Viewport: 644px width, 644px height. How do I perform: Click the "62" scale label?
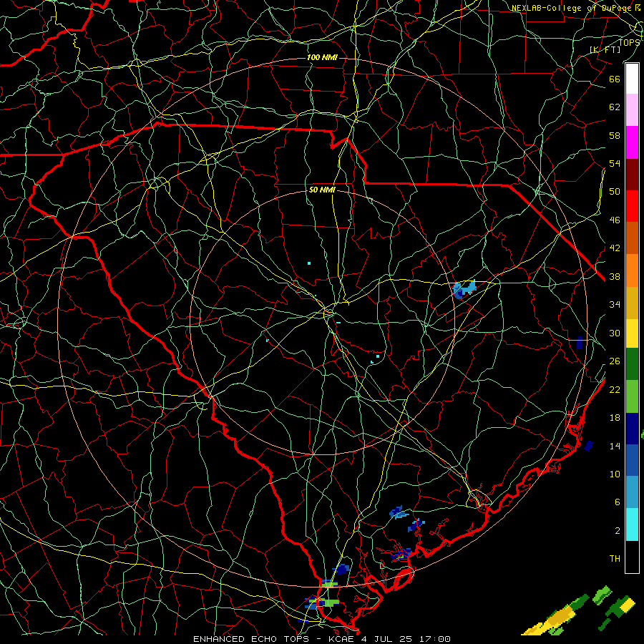click(615, 107)
